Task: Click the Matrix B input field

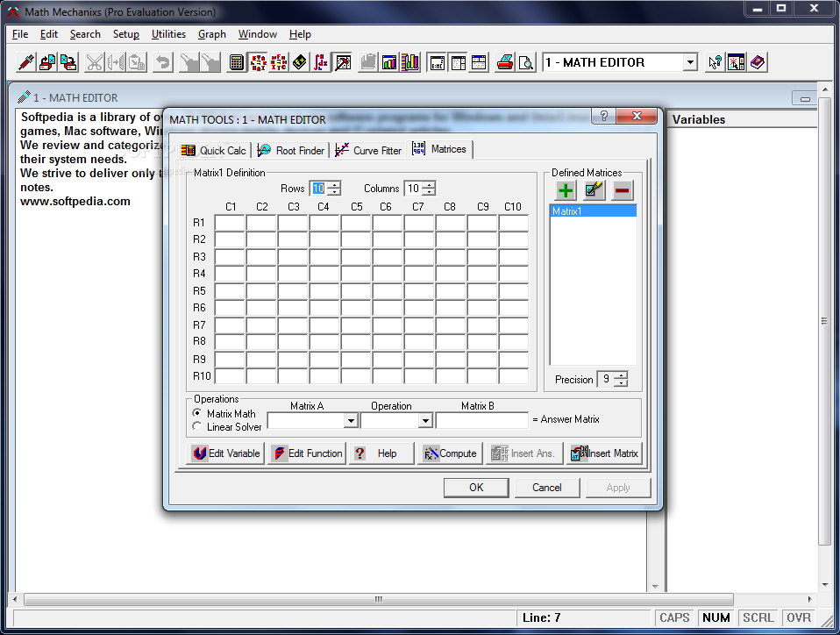Action: tap(482, 421)
